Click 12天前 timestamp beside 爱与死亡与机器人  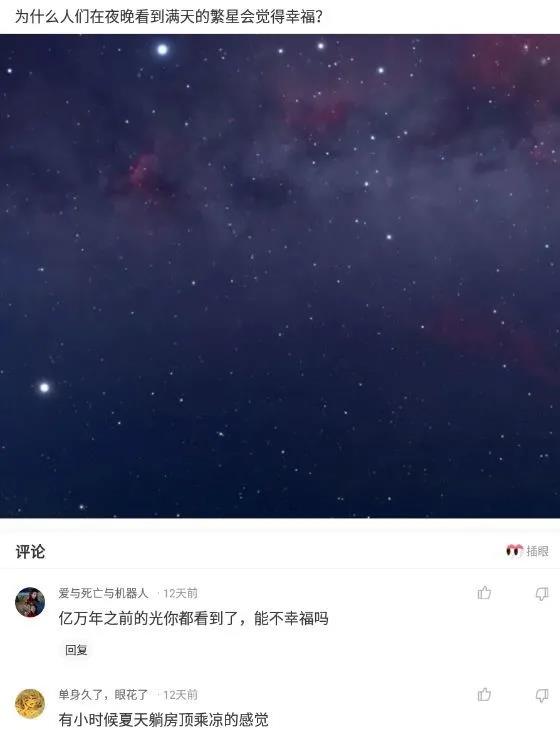180,593
